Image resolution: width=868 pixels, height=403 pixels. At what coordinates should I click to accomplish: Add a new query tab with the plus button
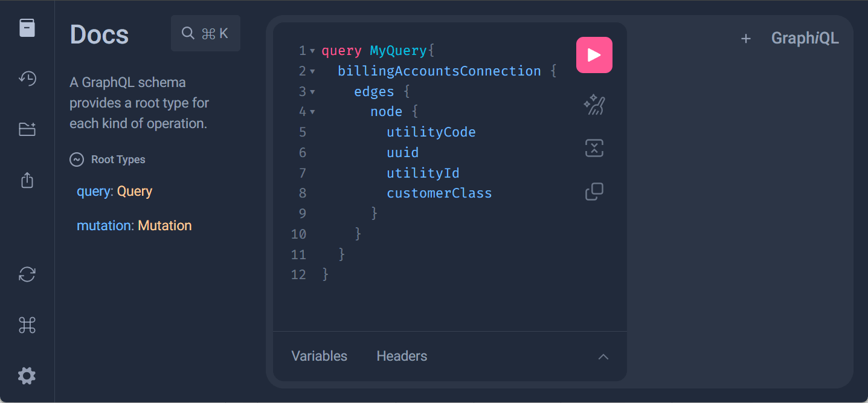(x=745, y=38)
